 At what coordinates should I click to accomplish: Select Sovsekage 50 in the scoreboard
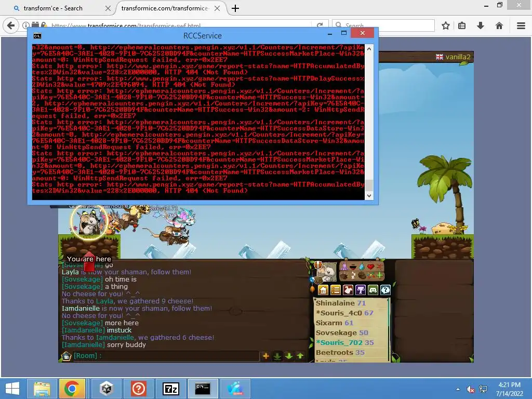coord(342,333)
